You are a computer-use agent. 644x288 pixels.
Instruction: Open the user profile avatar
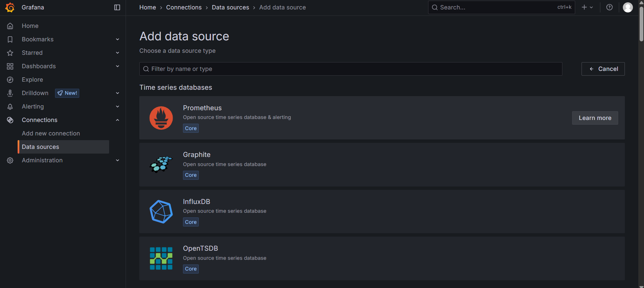pyautogui.click(x=628, y=7)
